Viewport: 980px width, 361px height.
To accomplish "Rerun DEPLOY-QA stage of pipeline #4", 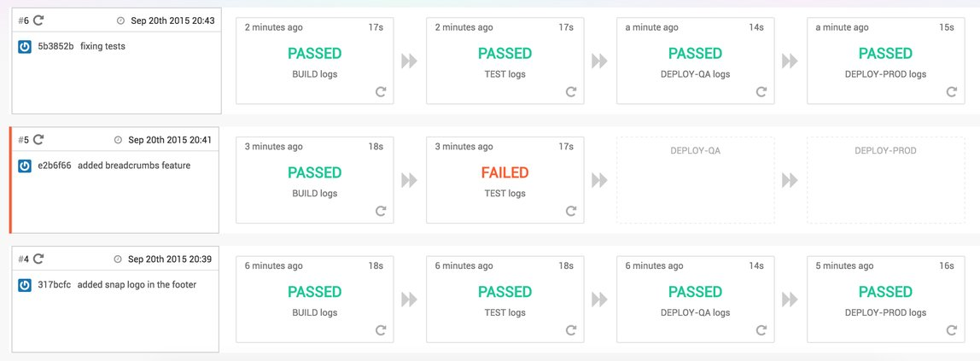I will [x=761, y=330].
